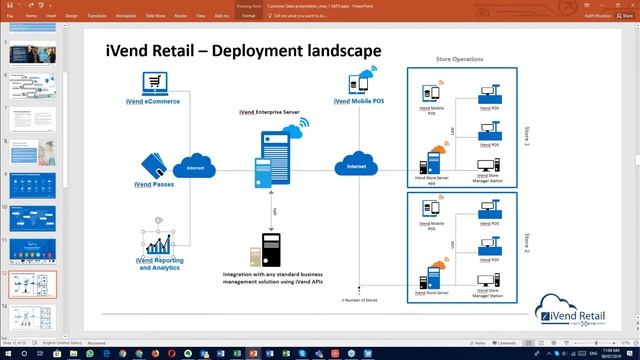Select the Drawing Tools Format tab

pyautogui.click(x=249, y=16)
